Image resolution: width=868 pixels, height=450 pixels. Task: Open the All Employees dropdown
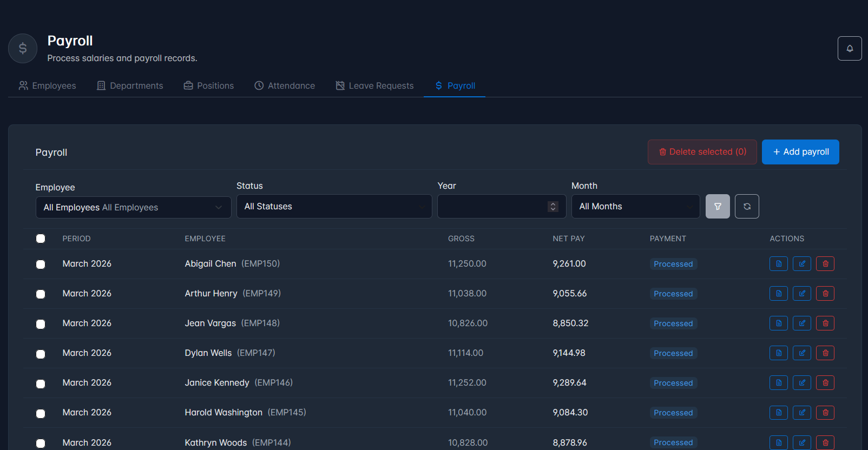tap(133, 208)
